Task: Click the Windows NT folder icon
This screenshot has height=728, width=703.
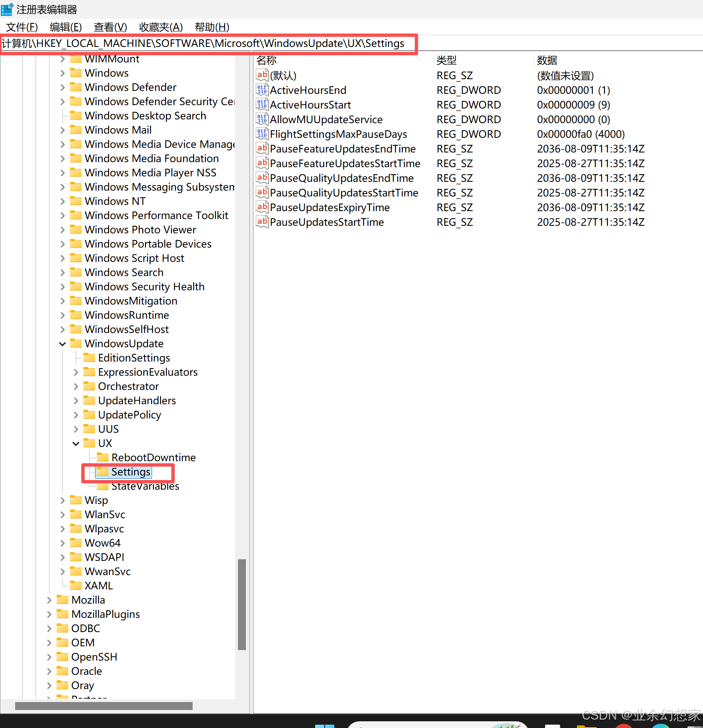Action: tap(76, 201)
